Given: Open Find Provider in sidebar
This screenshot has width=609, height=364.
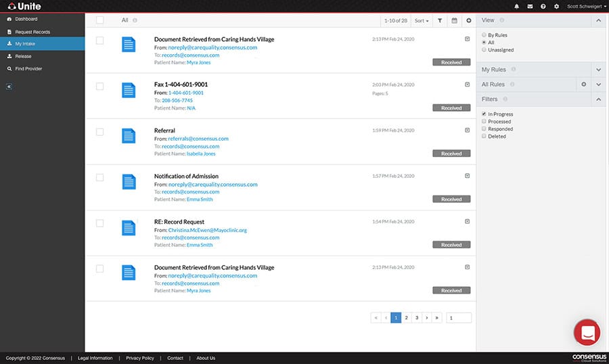Looking at the screenshot, I should (x=43, y=69).
